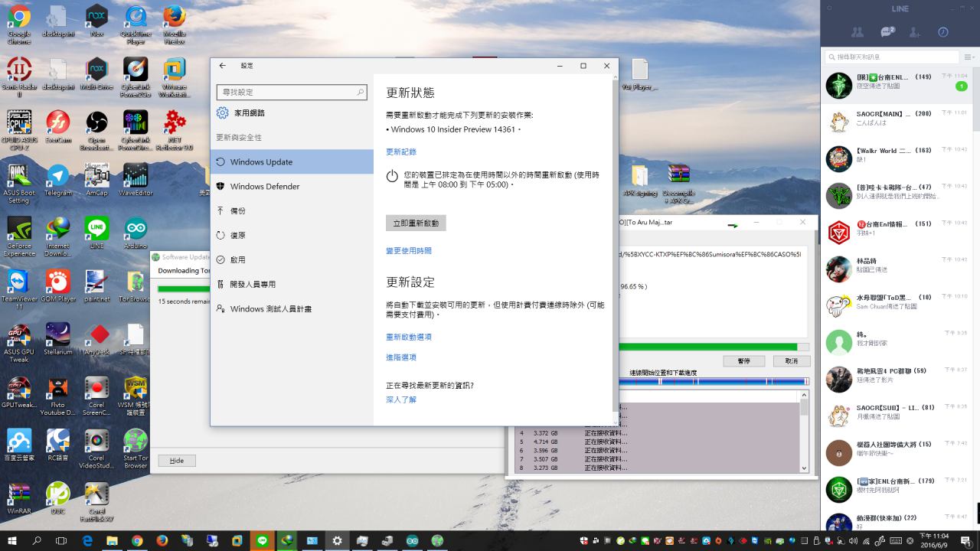This screenshot has width=980, height=551.
Task: Open the LINE friends list tab icon
Action: (x=857, y=32)
